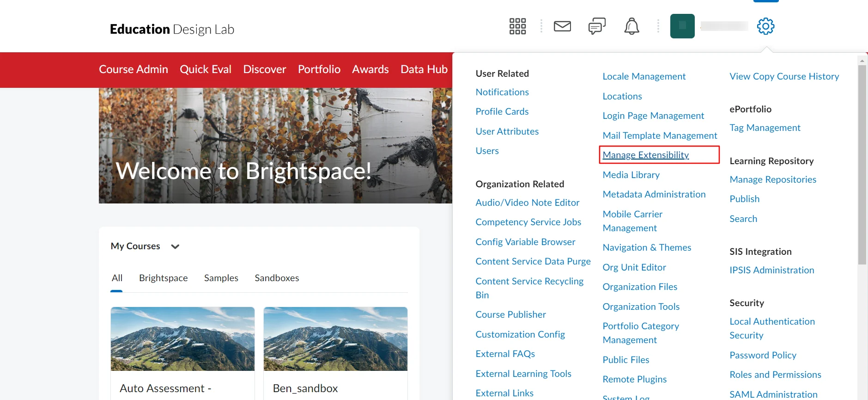This screenshot has width=868, height=400.
Task: Open the Course Publisher link
Action: (511, 314)
